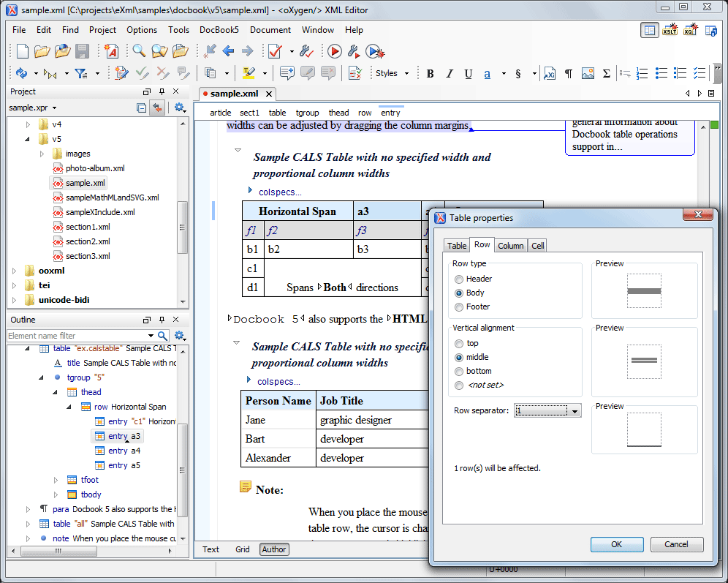Switch editor to Text mode
Image resolution: width=728 pixels, height=583 pixels.
[x=211, y=549]
